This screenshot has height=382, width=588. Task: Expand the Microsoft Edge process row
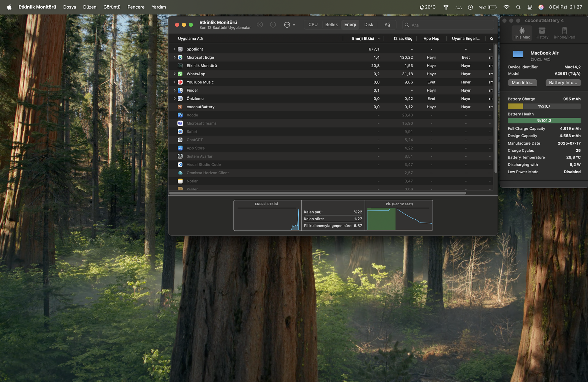pyautogui.click(x=175, y=57)
